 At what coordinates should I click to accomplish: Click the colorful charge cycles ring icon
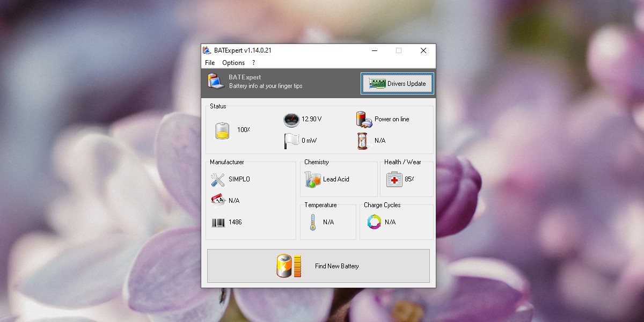[374, 222]
